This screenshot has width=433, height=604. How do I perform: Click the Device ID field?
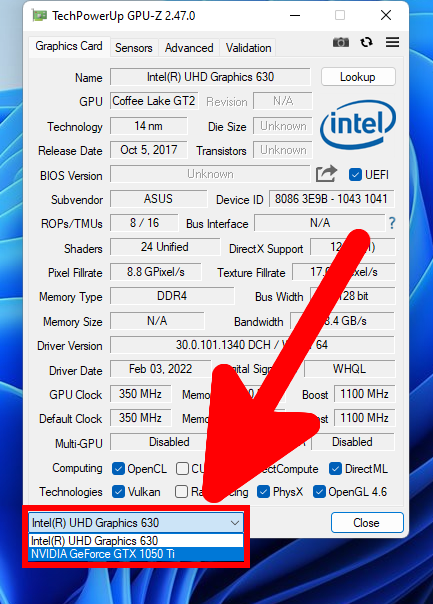tap(331, 199)
